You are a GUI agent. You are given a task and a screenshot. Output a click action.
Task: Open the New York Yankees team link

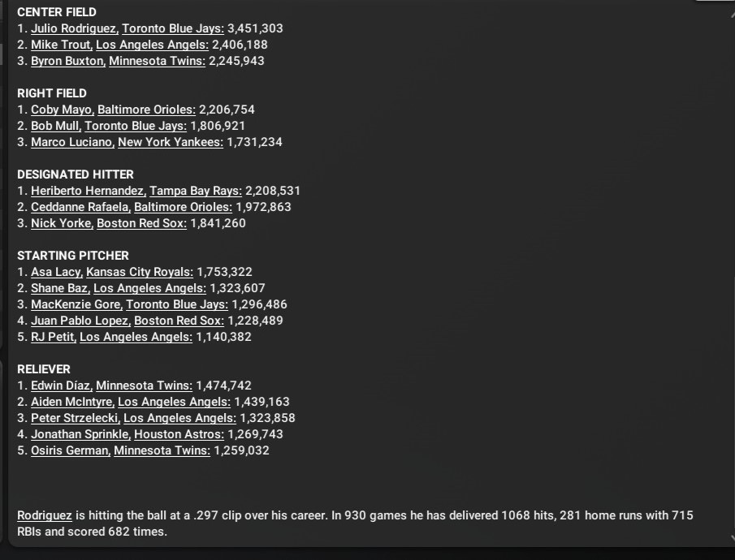[x=170, y=142]
